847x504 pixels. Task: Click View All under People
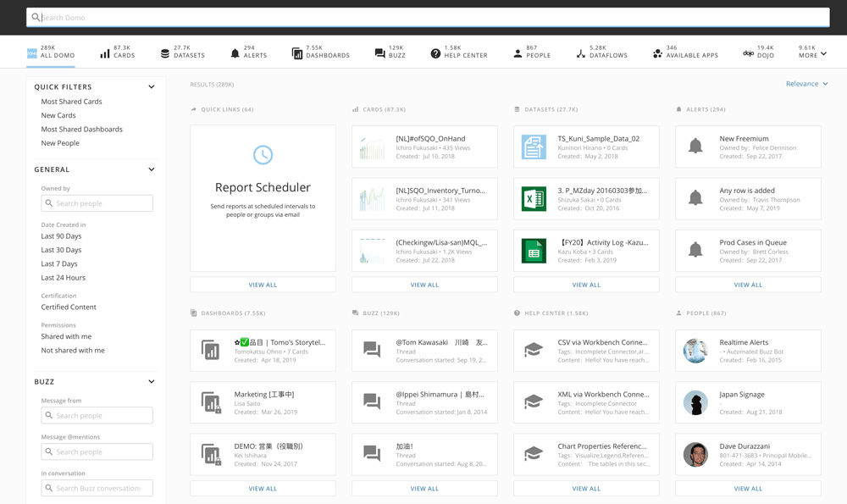[x=748, y=489]
